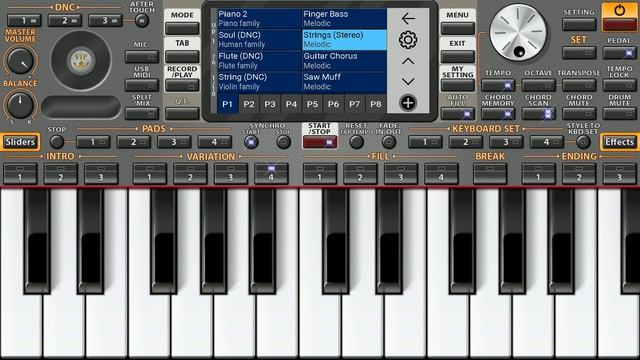This screenshot has height=360, width=640.
Task: Toggle CHORD SCAN
Action: pos(538,113)
